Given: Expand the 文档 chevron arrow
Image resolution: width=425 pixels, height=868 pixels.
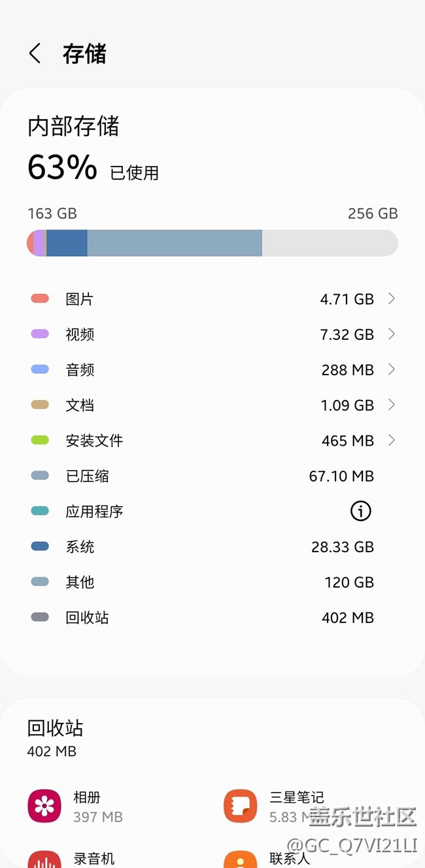Looking at the screenshot, I should [x=391, y=405].
